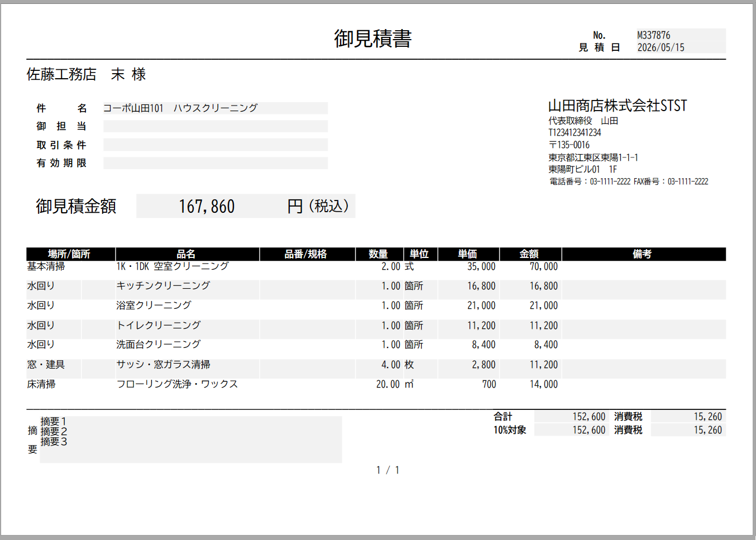The image size is (756, 540).
Task: Click the 10%対象 label
Action: [510, 430]
